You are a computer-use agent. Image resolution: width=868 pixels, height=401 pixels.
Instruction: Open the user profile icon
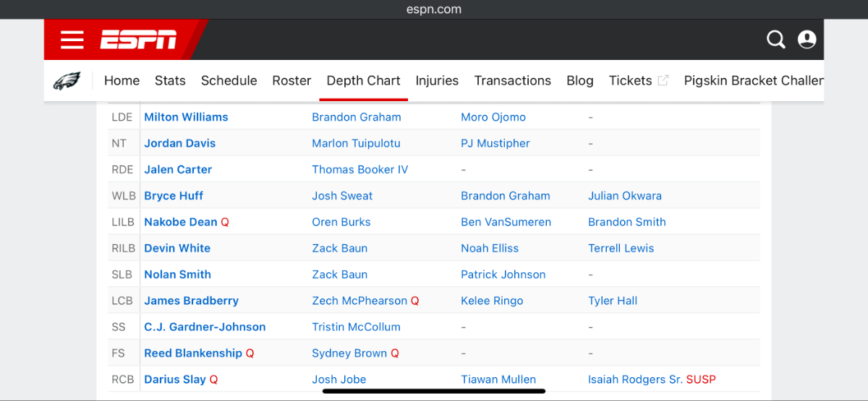(x=807, y=40)
